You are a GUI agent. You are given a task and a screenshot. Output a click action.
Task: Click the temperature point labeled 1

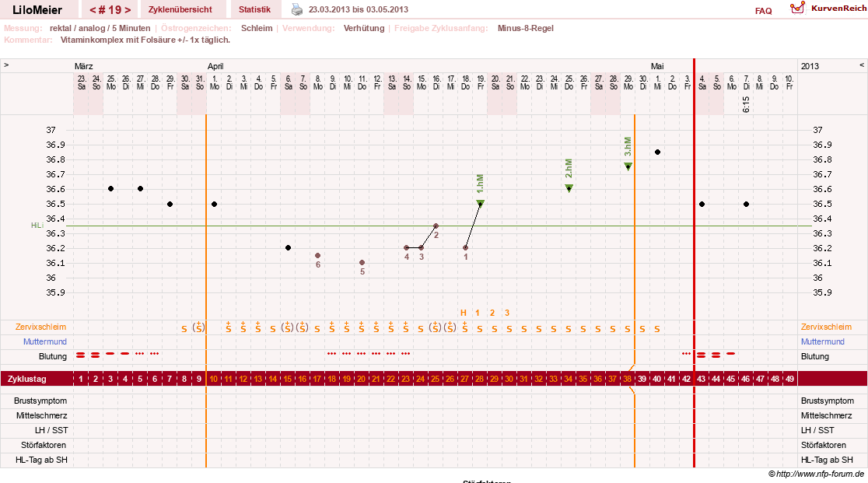click(466, 248)
